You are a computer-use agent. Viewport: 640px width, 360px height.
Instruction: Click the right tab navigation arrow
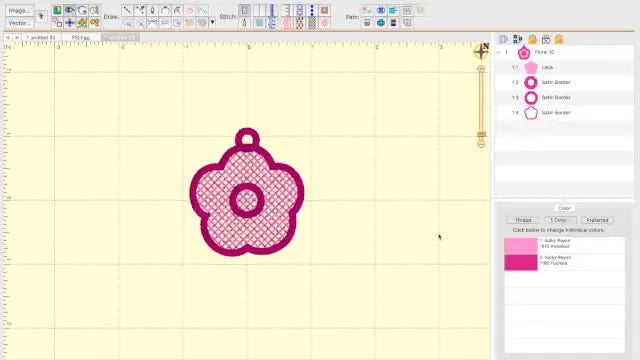[17, 38]
